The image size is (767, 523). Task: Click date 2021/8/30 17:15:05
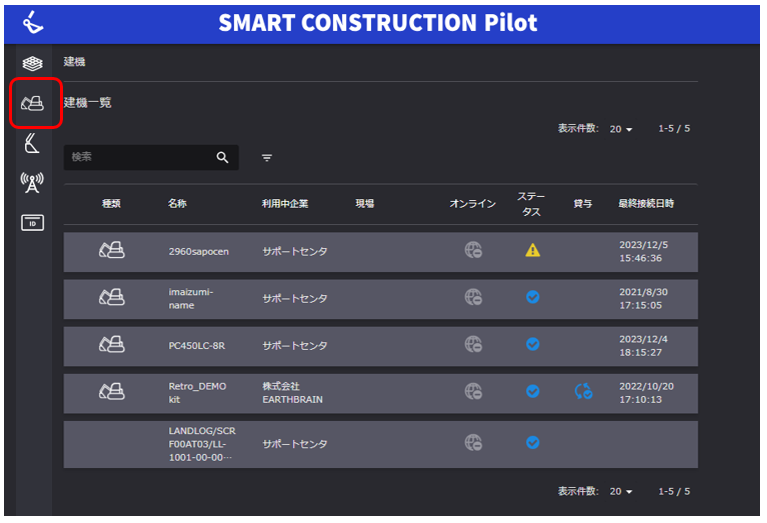click(644, 299)
